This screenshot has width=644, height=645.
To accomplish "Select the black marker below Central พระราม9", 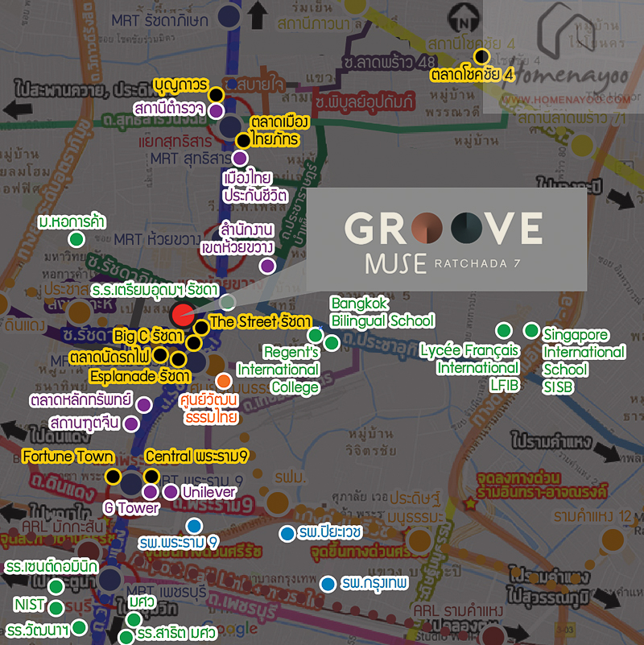I will tap(152, 477).
